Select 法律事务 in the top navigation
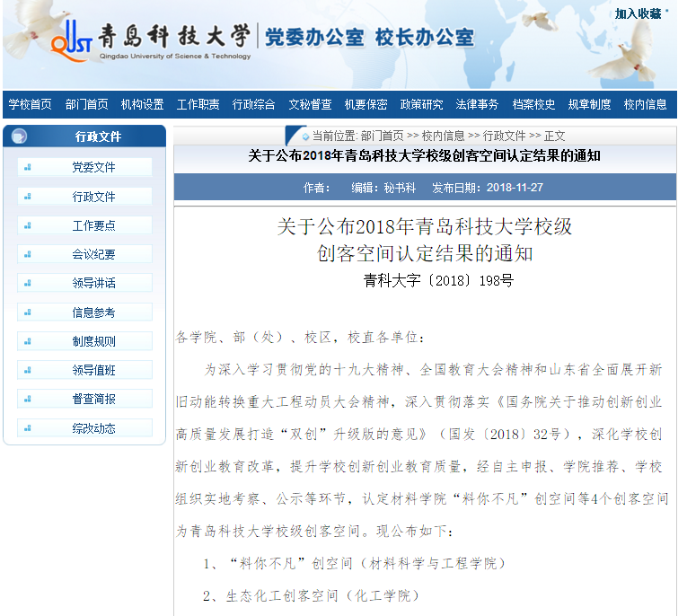Screen dimensions: 687x616 pos(477,105)
